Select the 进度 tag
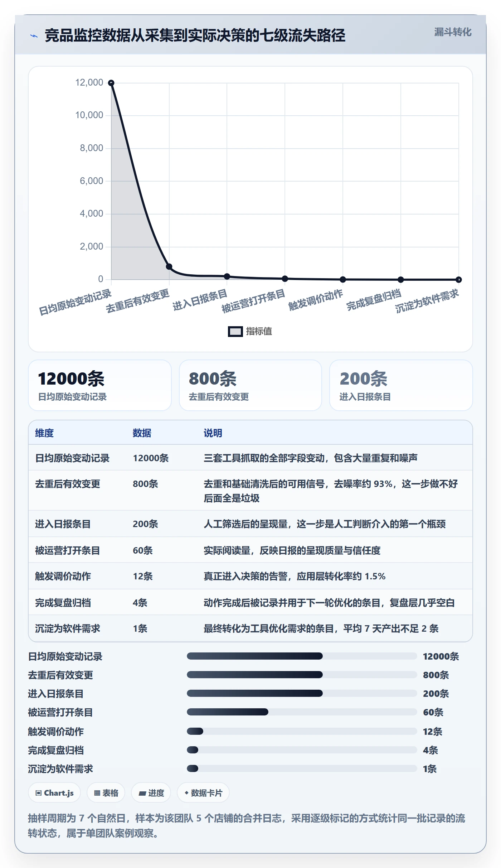Viewport: 501px width, 868px height. (x=151, y=793)
